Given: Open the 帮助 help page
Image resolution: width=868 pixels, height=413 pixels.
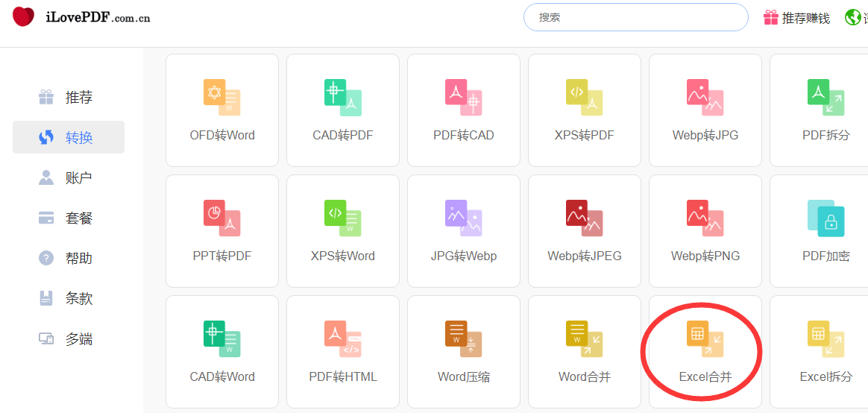Looking at the screenshot, I should pyautogui.click(x=69, y=259).
